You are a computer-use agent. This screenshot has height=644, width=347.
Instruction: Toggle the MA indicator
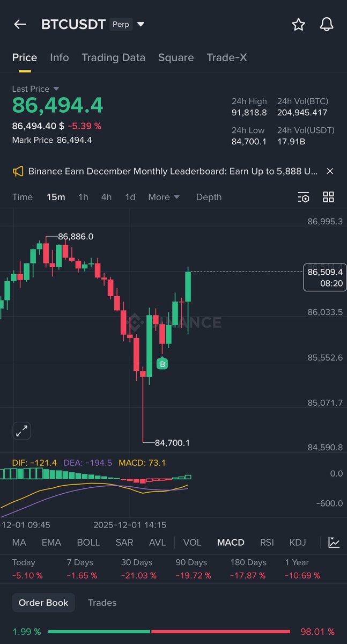(19, 543)
